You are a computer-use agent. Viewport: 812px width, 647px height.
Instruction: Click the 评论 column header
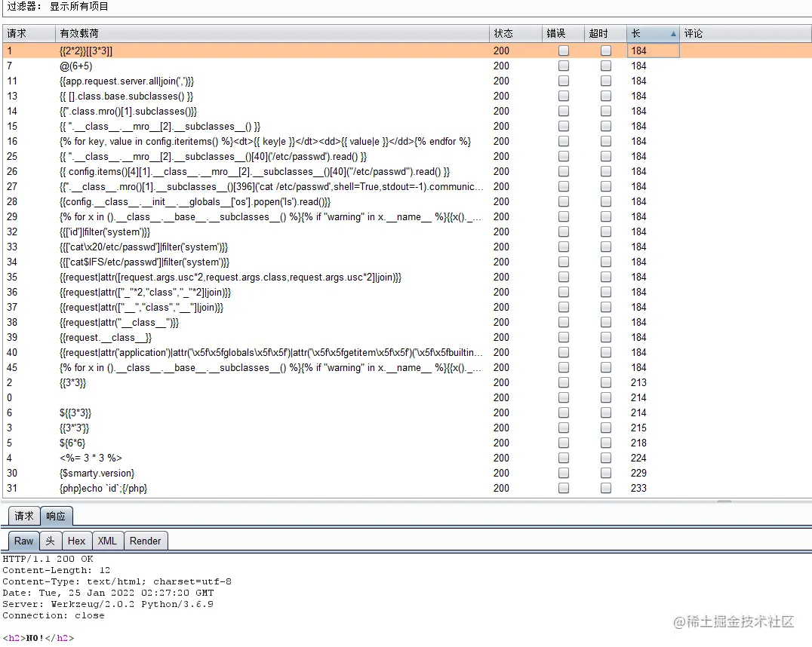click(x=745, y=34)
